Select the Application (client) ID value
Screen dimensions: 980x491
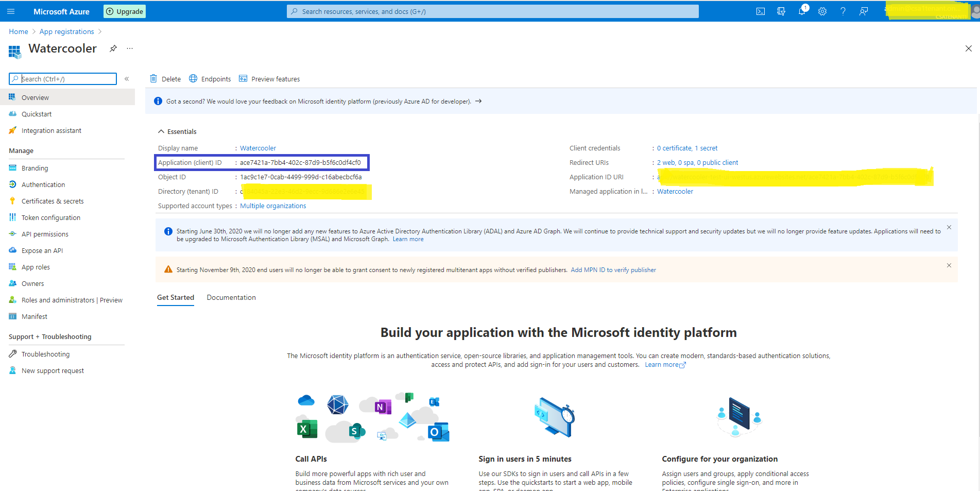(x=300, y=162)
